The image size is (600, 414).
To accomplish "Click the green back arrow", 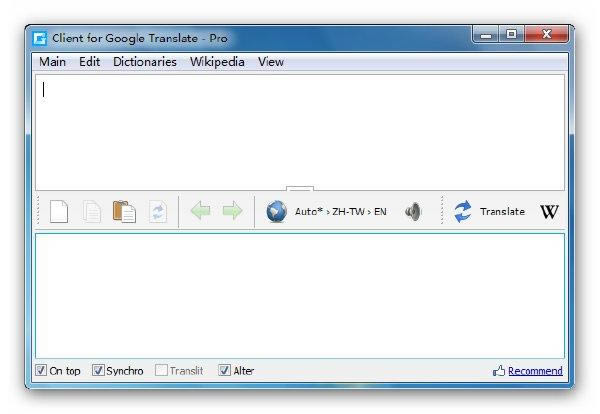I will click(x=200, y=211).
